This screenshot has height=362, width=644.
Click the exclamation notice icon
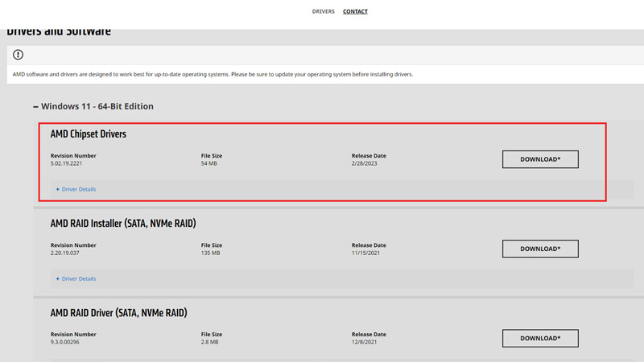tap(18, 55)
